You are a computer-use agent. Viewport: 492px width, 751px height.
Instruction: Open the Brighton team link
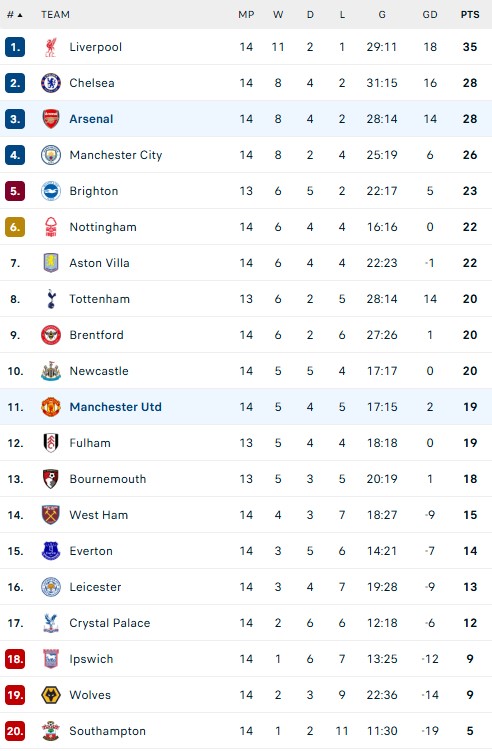(93, 191)
